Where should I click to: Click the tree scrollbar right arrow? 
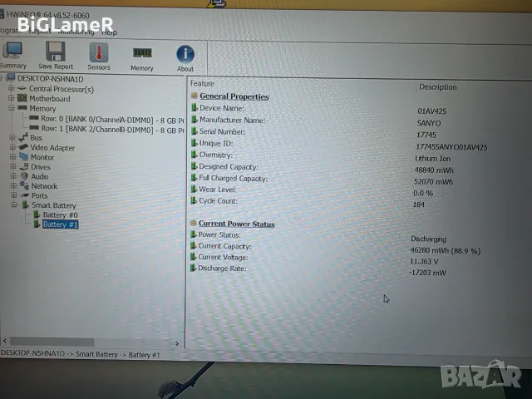[177, 343]
